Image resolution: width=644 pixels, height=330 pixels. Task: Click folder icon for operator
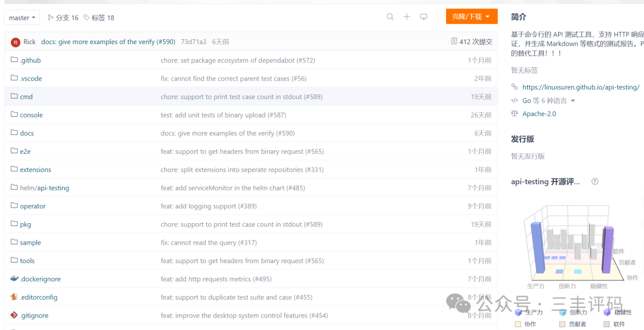(14, 205)
